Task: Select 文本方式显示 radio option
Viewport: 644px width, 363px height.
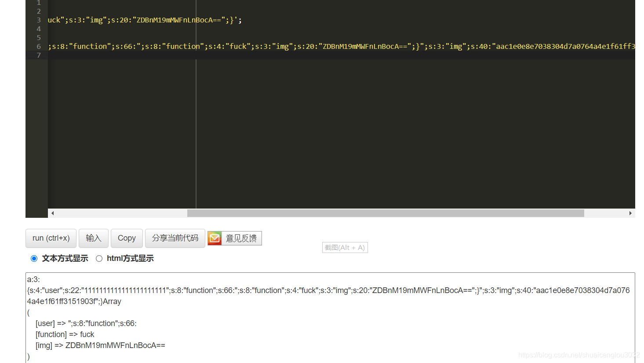Action: pos(34,258)
